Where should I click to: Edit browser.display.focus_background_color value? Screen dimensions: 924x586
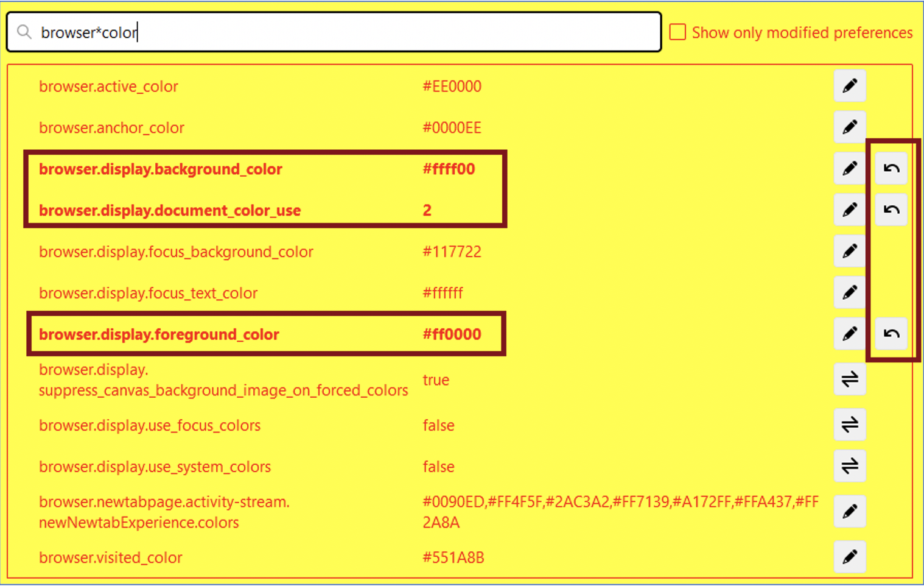[850, 251]
